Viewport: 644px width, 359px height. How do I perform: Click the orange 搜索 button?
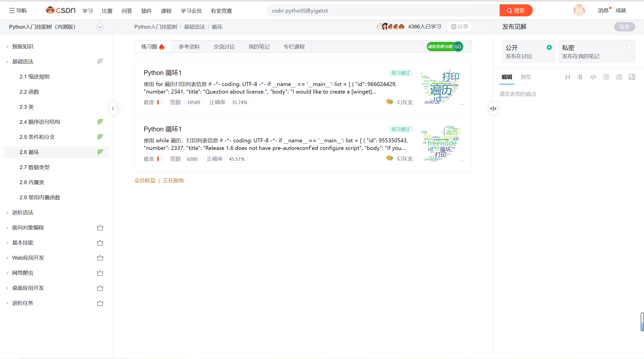tap(516, 11)
